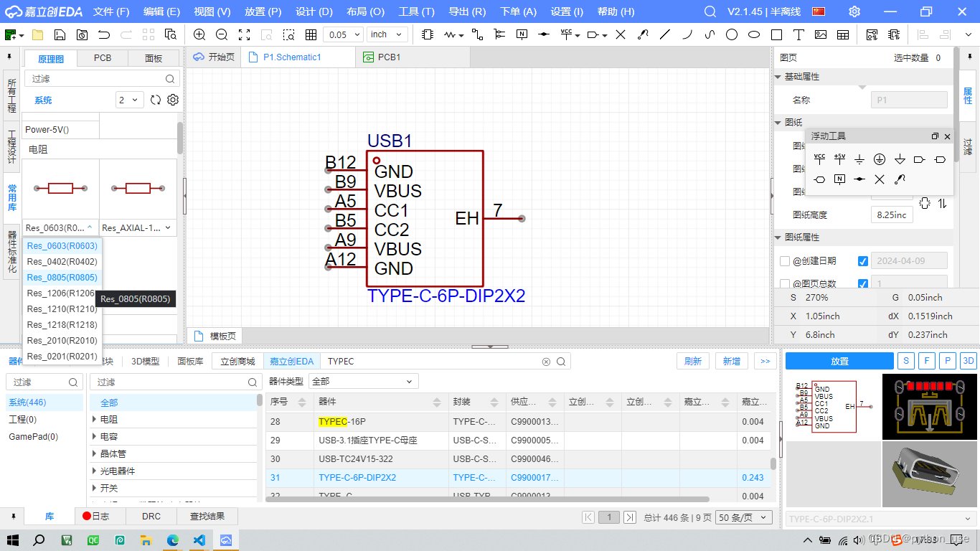Viewport: 980px width, 551px height.
Task: Click the zoom-to-selected-area icon in toolbar
Action: [x=288, y=34]
